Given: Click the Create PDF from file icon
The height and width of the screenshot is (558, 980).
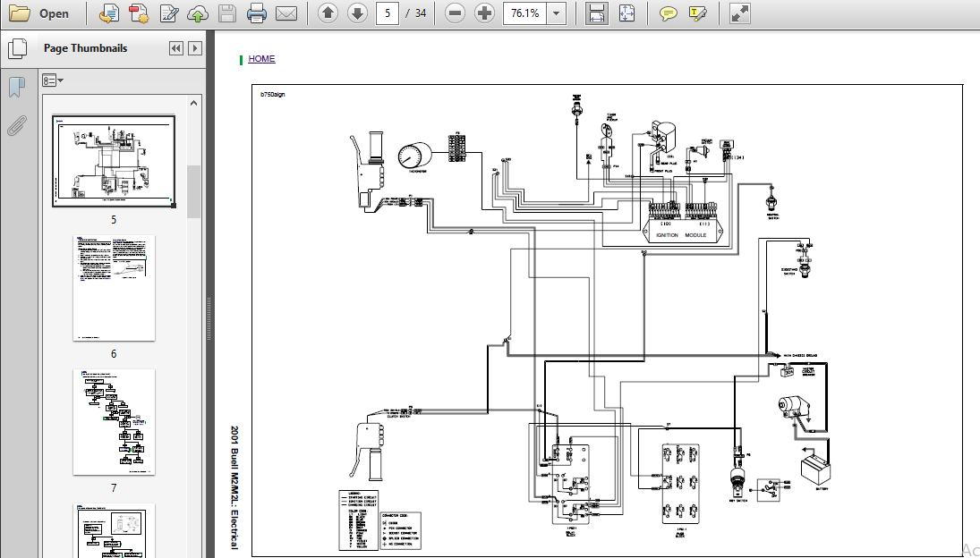Looking at the screenshot, I should [x=109, y=13].
